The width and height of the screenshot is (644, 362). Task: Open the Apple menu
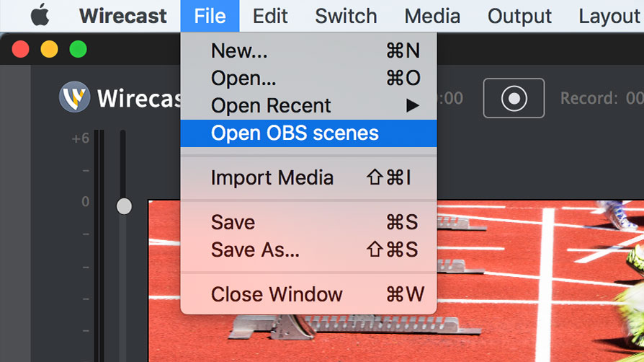[40, 16]
